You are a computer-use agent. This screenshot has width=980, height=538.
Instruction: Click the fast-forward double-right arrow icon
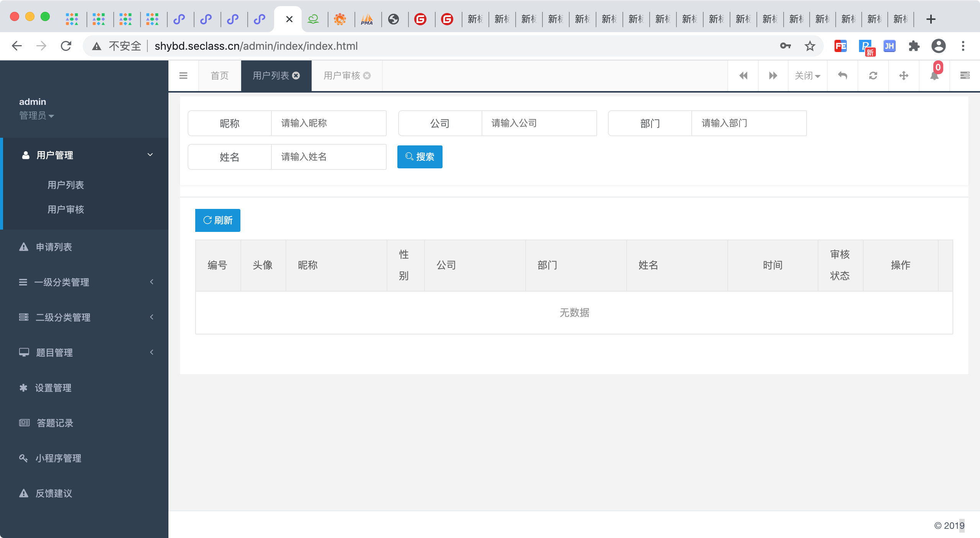[x=773, y=76]
